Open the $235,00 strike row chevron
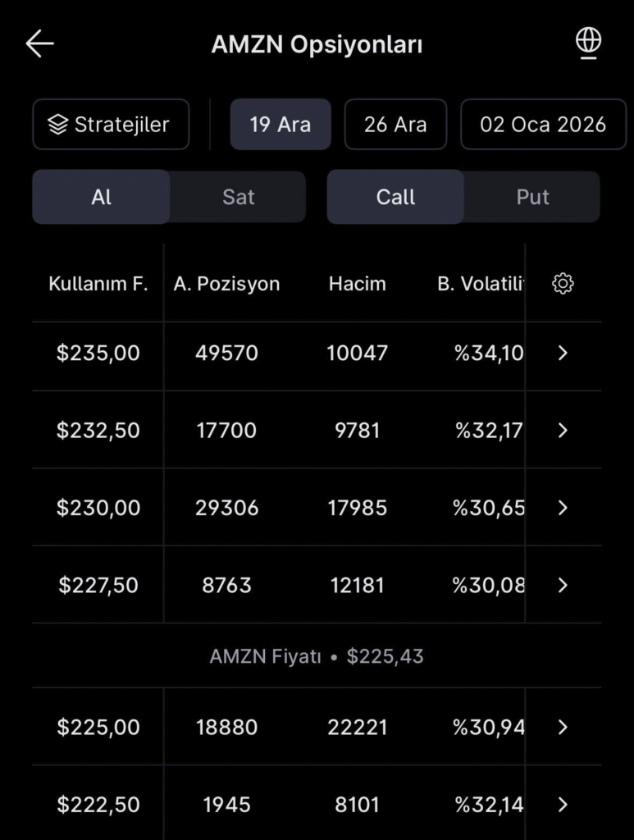The height and width of the screenshot is (840, 634). [x=563, y=353]
